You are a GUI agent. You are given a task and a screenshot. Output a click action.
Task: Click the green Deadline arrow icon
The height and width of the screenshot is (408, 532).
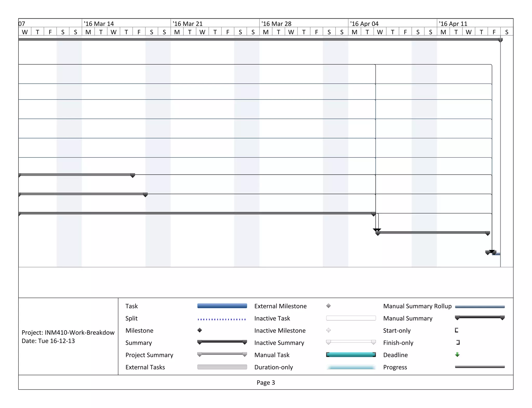[x=457, y=355]
